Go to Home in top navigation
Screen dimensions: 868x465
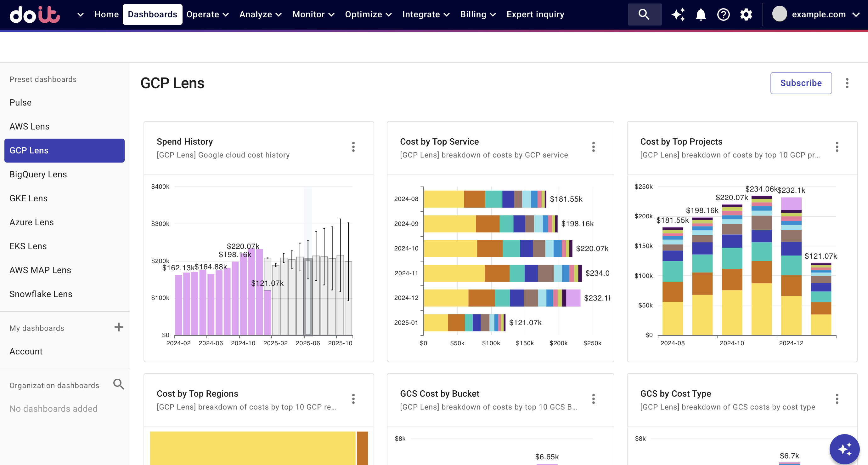click(x=106, y=14)
